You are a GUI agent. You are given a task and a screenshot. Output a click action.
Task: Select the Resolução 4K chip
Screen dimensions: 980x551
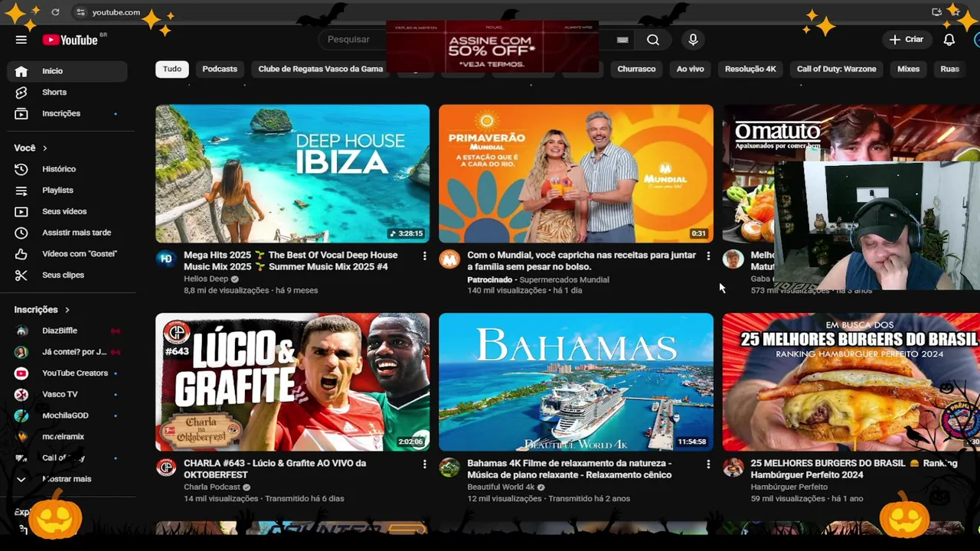750,69
